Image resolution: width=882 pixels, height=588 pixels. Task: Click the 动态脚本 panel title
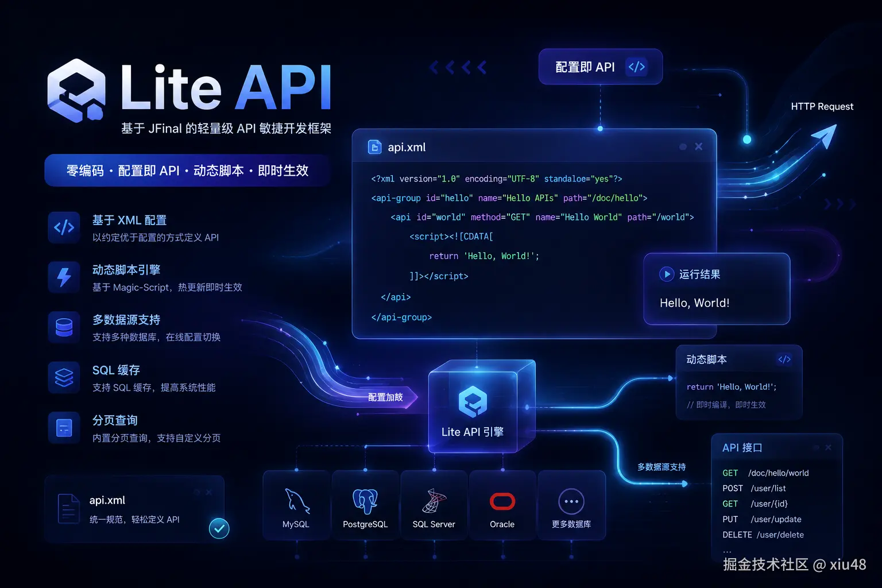[x=706, y=359]
